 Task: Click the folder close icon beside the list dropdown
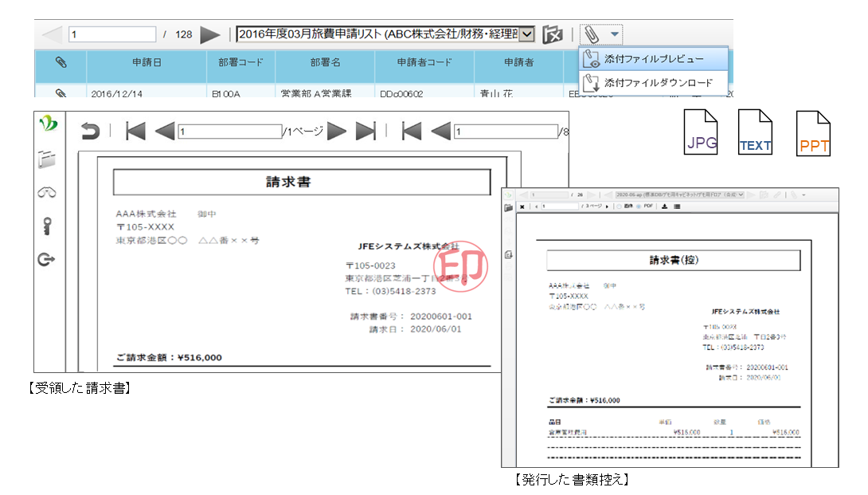(x=552, y=34)
